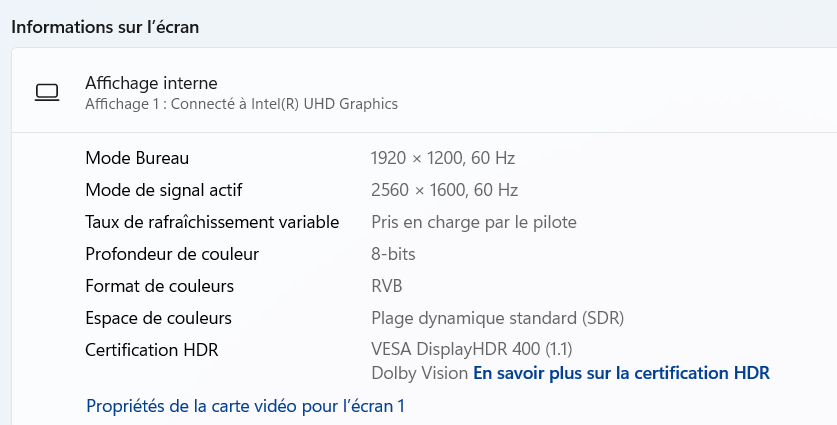Open the HDR certification 'En savoir plus' link
This screenshot has width=837, height=425.
[621, 373]
